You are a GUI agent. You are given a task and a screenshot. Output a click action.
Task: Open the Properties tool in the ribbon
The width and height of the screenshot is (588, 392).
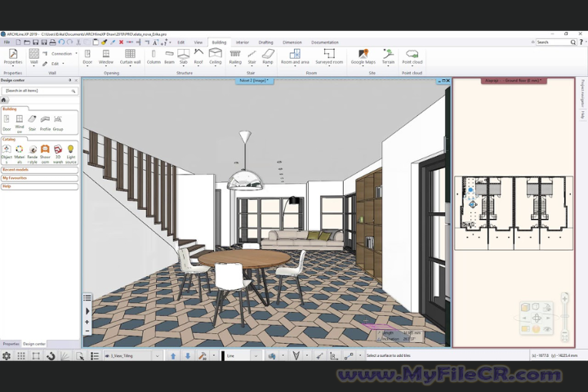point(13,56)
